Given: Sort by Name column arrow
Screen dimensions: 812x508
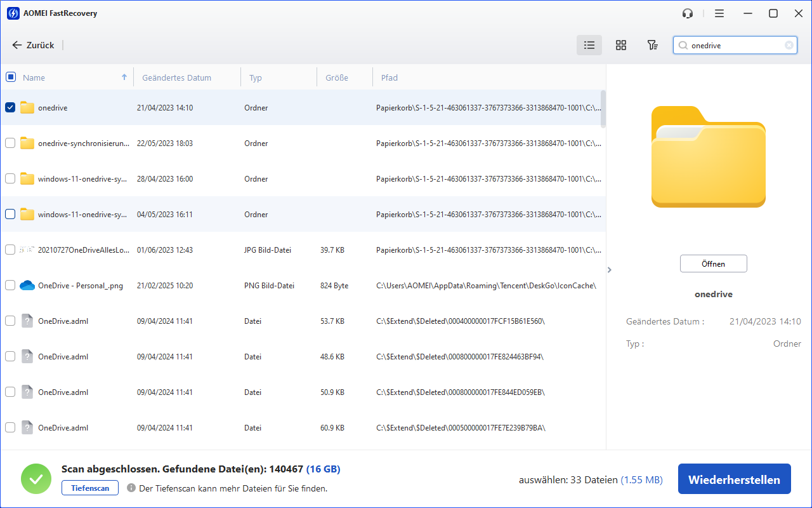Looking at the screenshot, I should tap(124, 77).
